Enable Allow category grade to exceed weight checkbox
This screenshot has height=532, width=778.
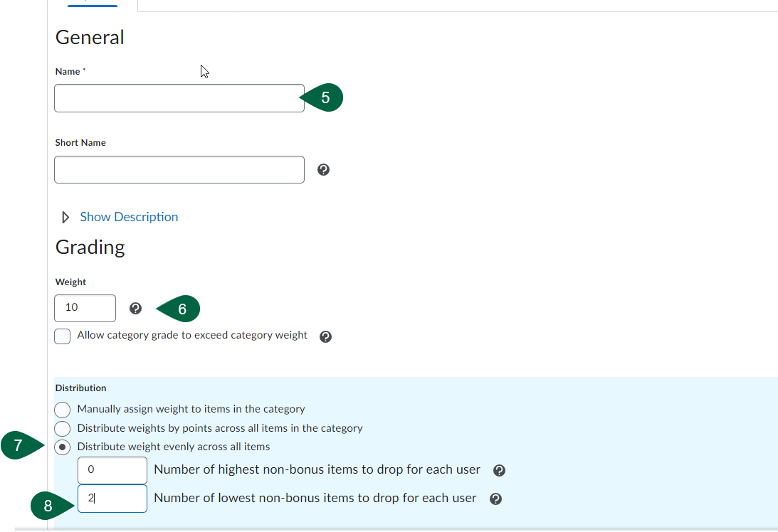tap(63, 336)
